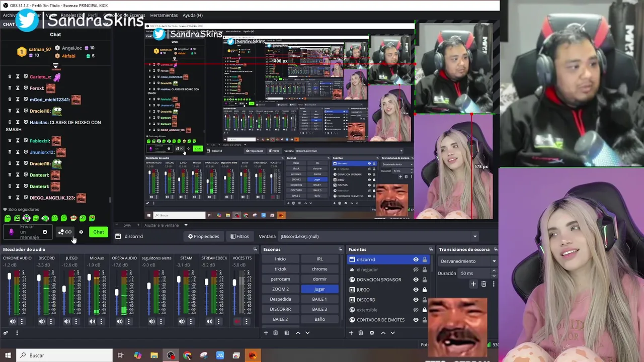
Task: Move the selected scene down
Action: pyautogui.click(x=307, y=333)
